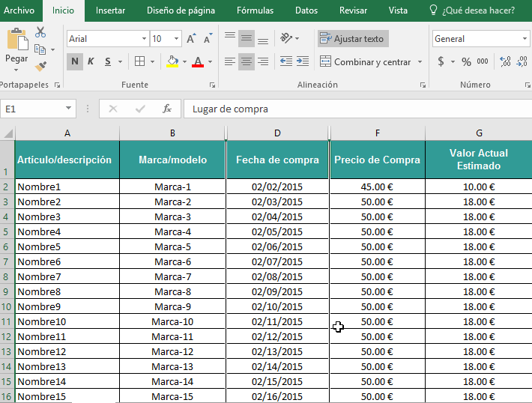
Task: Apply fill color with the paint bucket icon
Action: click(172, 61)
